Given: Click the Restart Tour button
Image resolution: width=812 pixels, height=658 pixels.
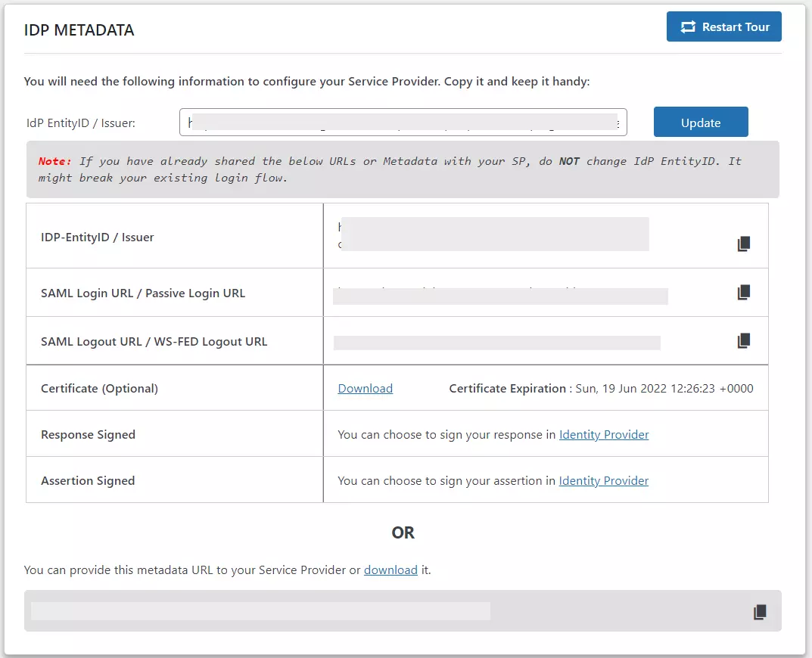Looking at the screenshot, I should coord(723,26).
